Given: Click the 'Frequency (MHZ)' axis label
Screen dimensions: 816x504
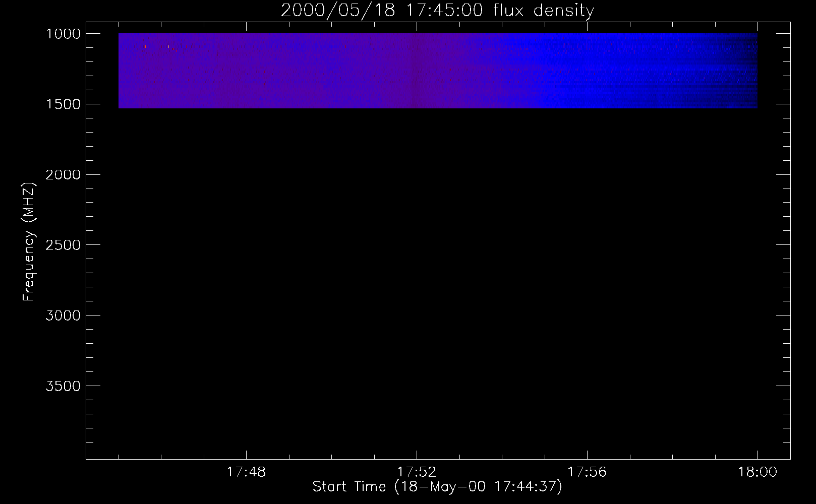Looking at the screenshot, I should pyautogui.click(x=29, y=242).
